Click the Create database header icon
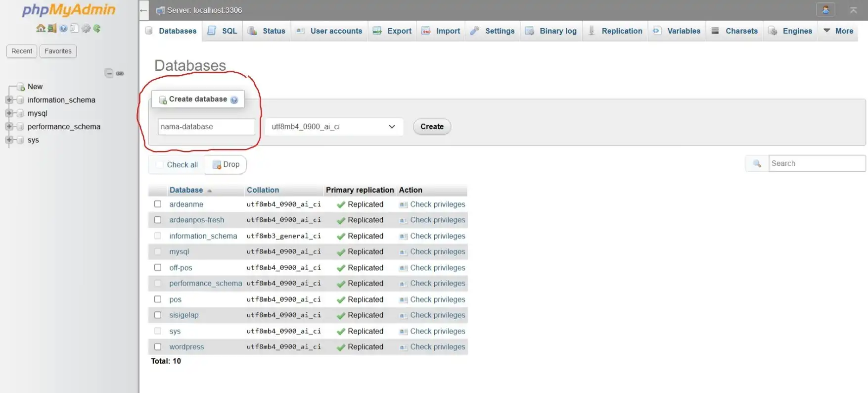This screenshot has width=868, height=393. pyautogui.click(x=163, y=100)
